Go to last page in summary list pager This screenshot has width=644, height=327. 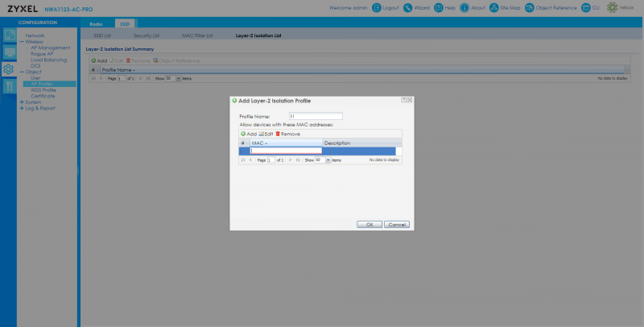click(148, 78)
